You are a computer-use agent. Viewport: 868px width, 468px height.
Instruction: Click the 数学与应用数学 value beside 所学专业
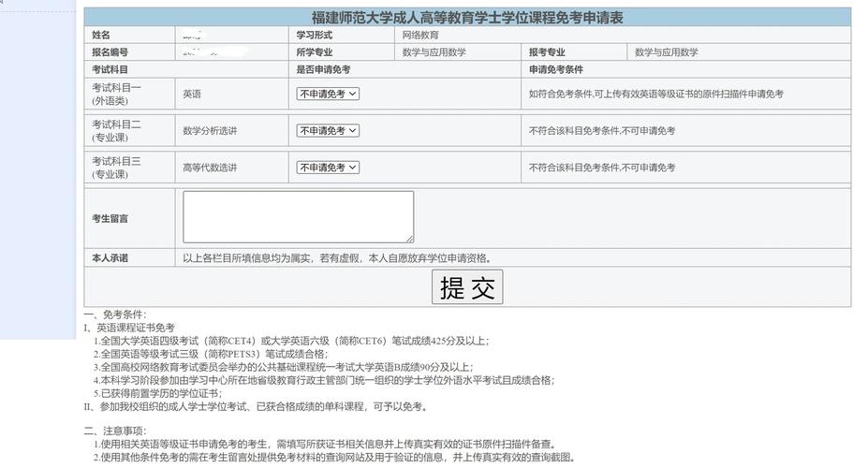pyautogui.click(x=434, y=52)
